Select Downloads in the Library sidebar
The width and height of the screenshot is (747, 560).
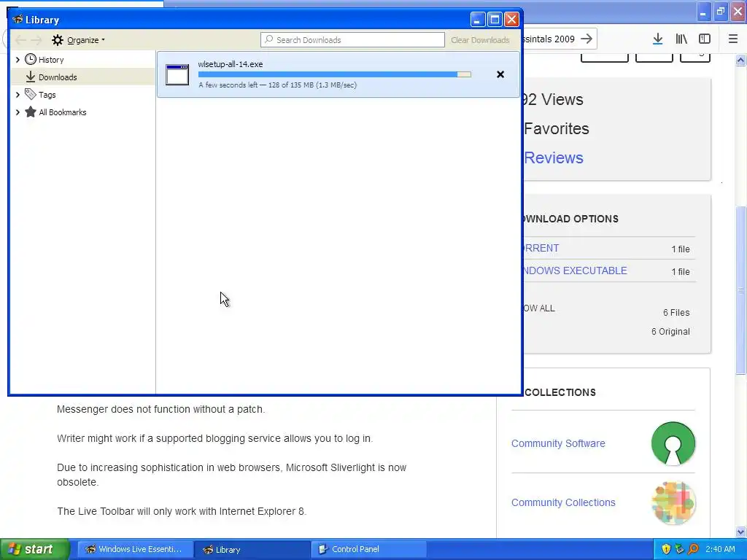point(58,77)
